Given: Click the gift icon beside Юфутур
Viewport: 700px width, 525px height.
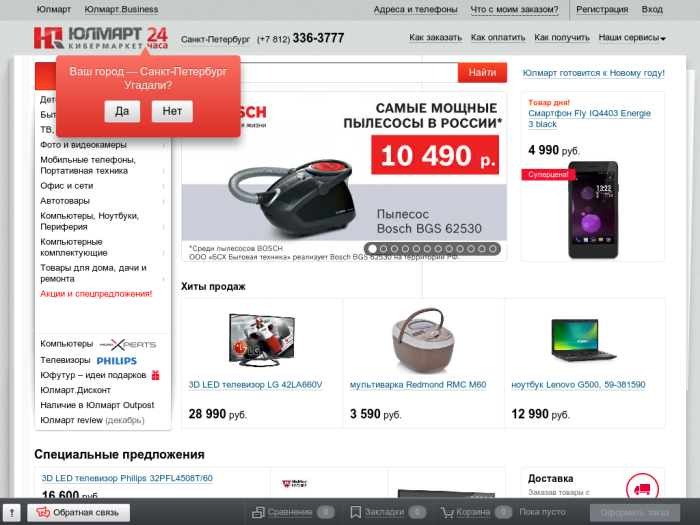Looking at the screenshot, I should (x=155, y=375).
